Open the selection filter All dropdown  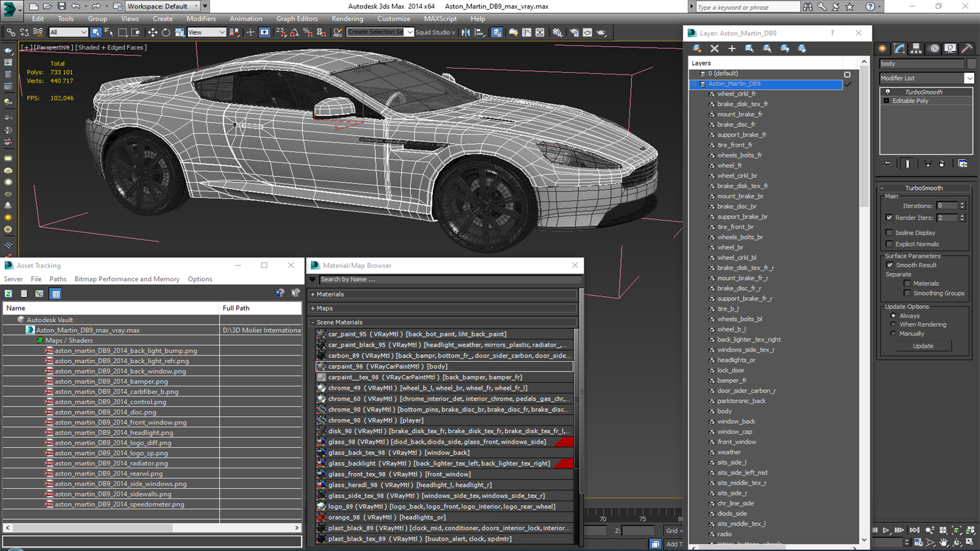pyautogui.click(x=68, y=32)
